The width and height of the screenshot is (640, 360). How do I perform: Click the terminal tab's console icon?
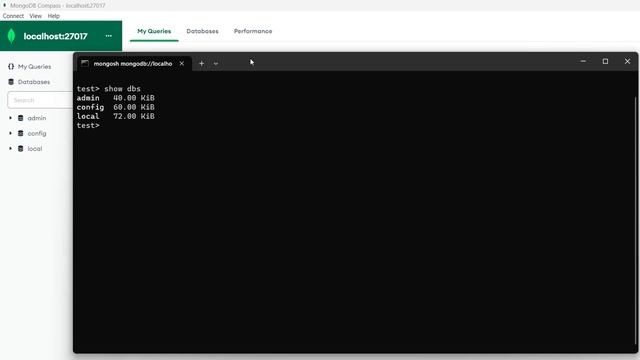pos(85,63)
